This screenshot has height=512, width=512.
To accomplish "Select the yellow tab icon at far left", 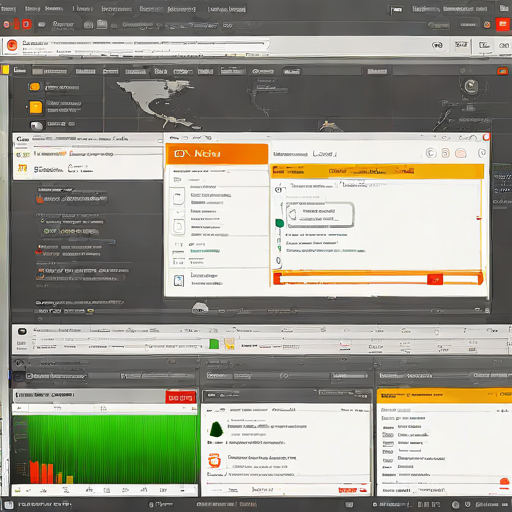I will pos(5,70).
